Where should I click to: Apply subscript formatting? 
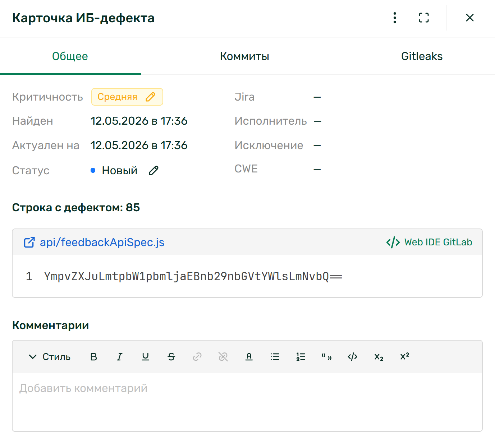(379, 357)
